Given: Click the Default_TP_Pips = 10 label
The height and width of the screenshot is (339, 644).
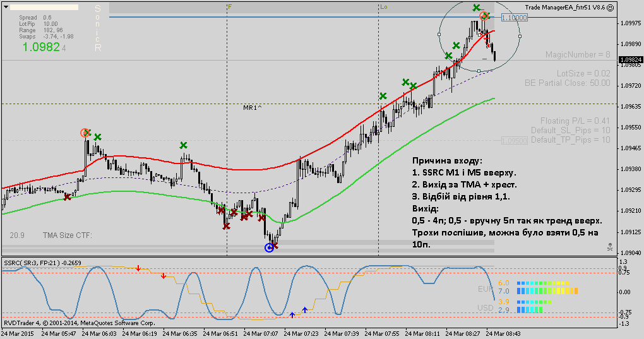Looking at the screenshot, I should pyautogui.click(x=571, y=140).
